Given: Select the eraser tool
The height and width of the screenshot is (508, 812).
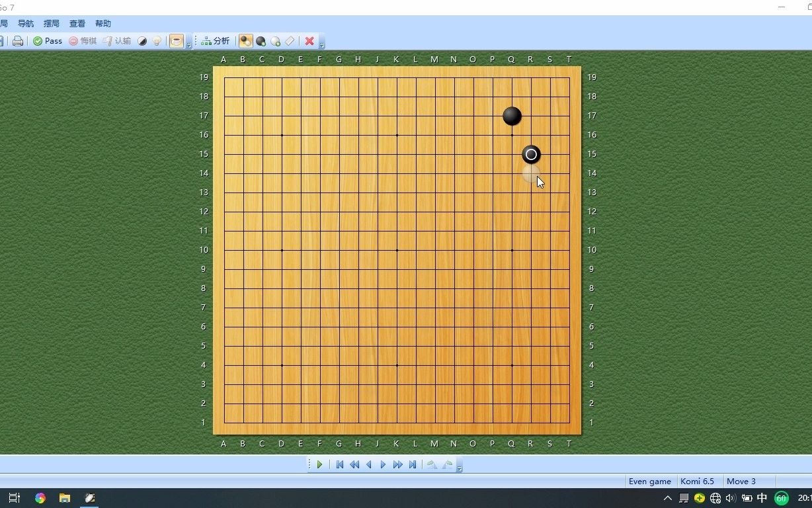Looking at the screenshot, I should click(x=290, y=41).
